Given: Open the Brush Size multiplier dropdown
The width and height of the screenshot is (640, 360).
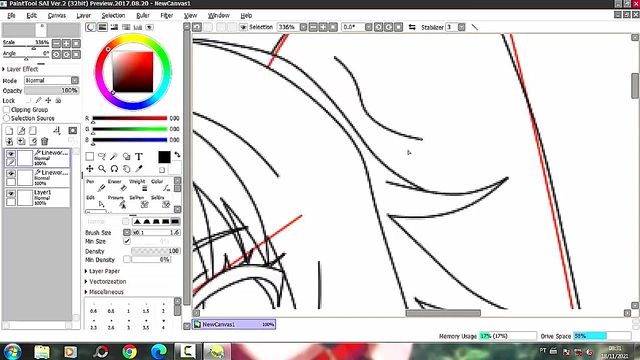Looking at the screenshot, I should 127,232.
